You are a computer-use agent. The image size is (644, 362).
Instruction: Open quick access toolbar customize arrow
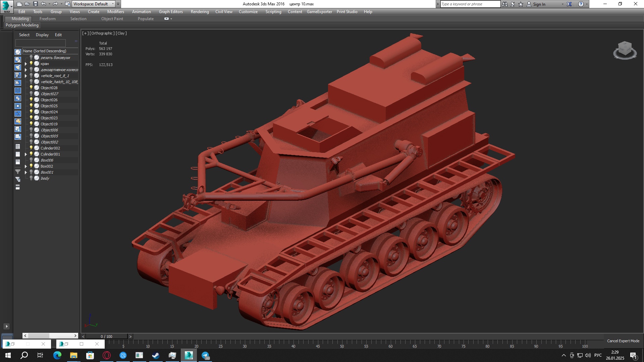[118, 4]
